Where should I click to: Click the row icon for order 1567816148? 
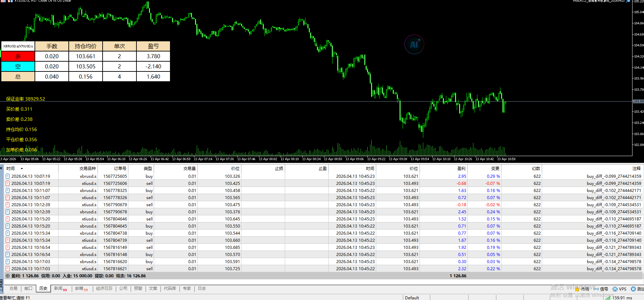(x=7, y=254)
